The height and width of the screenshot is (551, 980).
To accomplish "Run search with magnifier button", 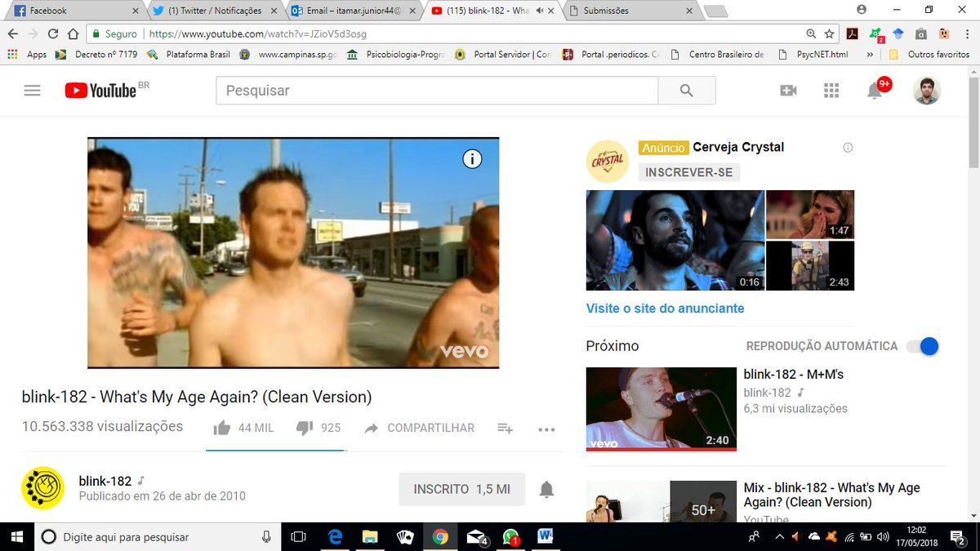I will (x=686, y=91).
